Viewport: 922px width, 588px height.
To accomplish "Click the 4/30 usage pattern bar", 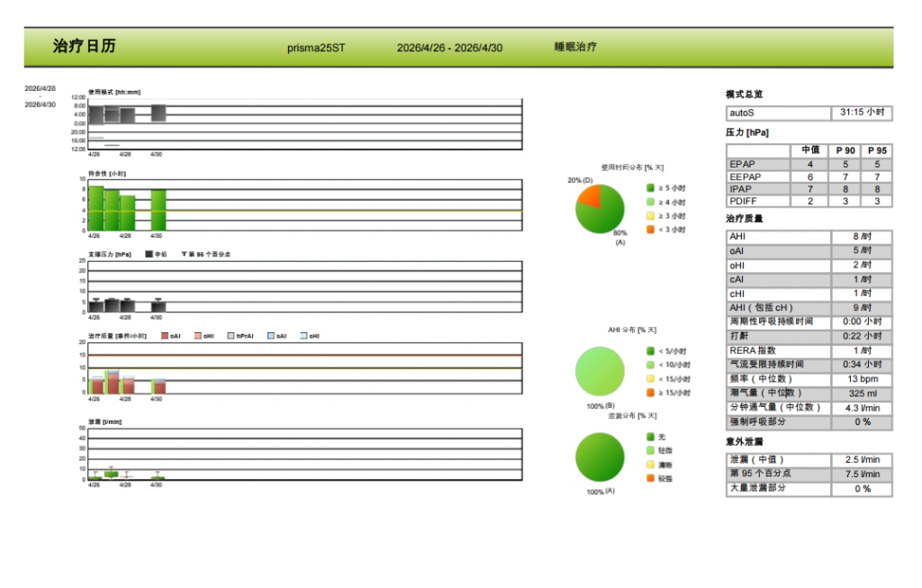I will click(158, 113).
